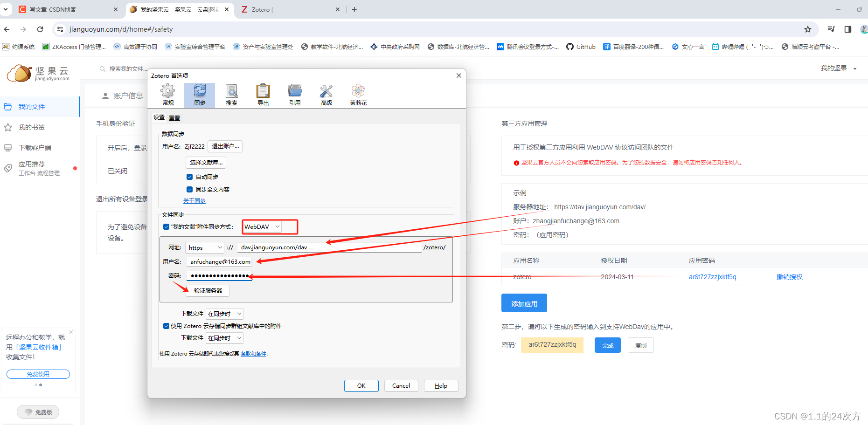Toggle the 我的文献 附件同步方式 checkbox
Screen dimensions: 868x425
click(x=166, y=227)
